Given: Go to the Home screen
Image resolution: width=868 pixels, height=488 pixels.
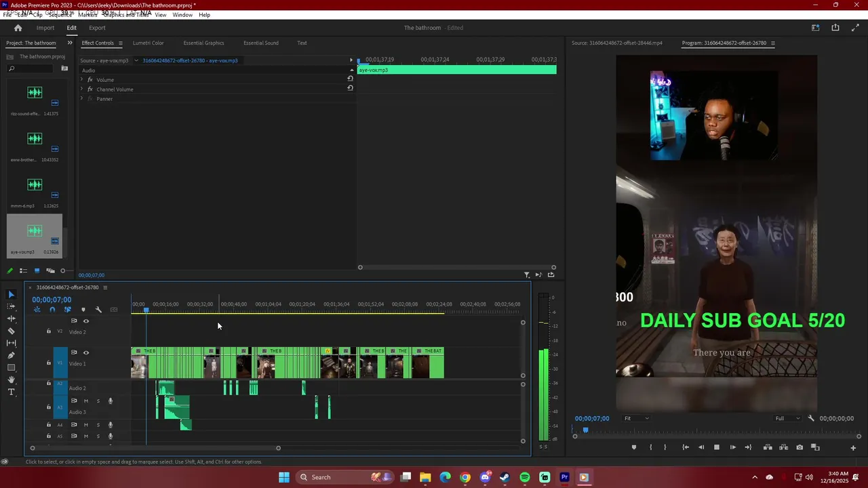Looking at the screenshot, I should tap(18, 28).
